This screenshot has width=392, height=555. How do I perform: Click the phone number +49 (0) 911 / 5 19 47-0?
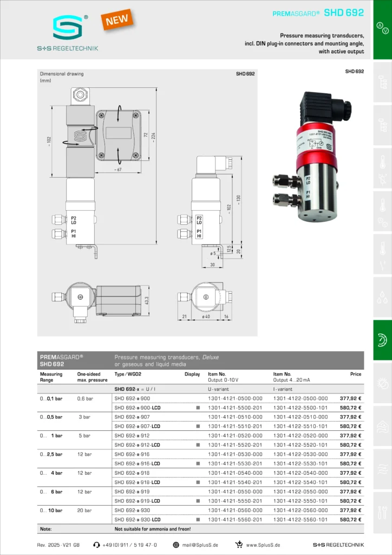(x=130, y=545)
